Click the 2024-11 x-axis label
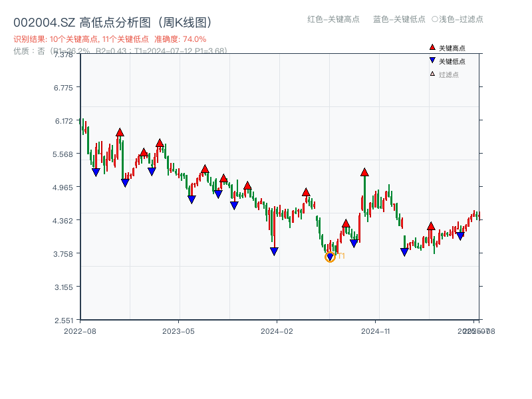This screenshot has width=532, height=399. (x=375, y=331)
